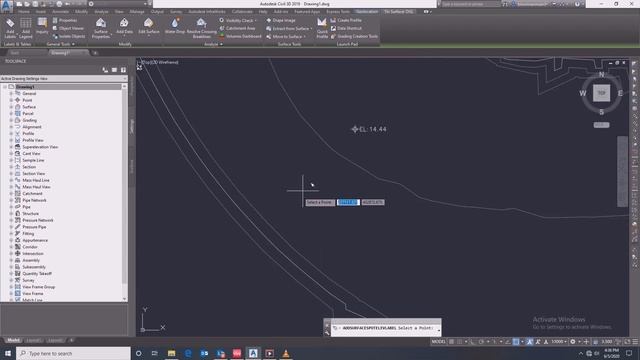Open the Inquiry tool
640x360 pixels.
coord(42,26)
